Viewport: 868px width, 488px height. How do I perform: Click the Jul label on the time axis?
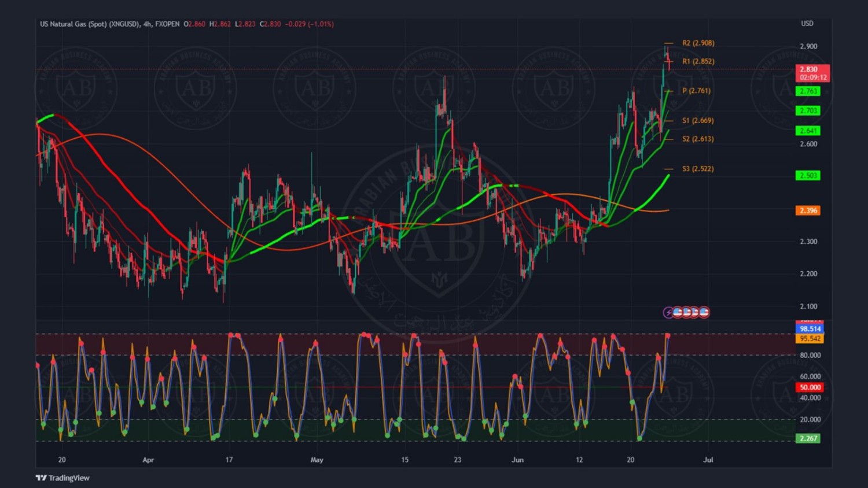point(708,460)
